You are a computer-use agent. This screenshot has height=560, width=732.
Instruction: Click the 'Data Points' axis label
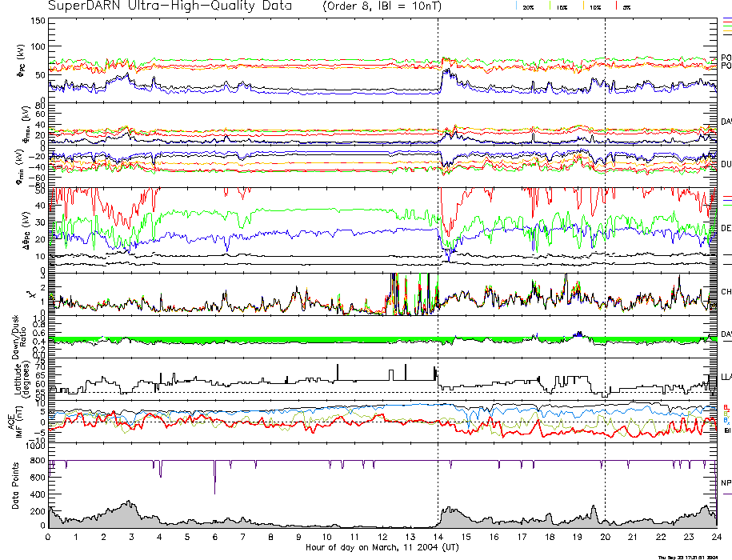click(15, 486)
